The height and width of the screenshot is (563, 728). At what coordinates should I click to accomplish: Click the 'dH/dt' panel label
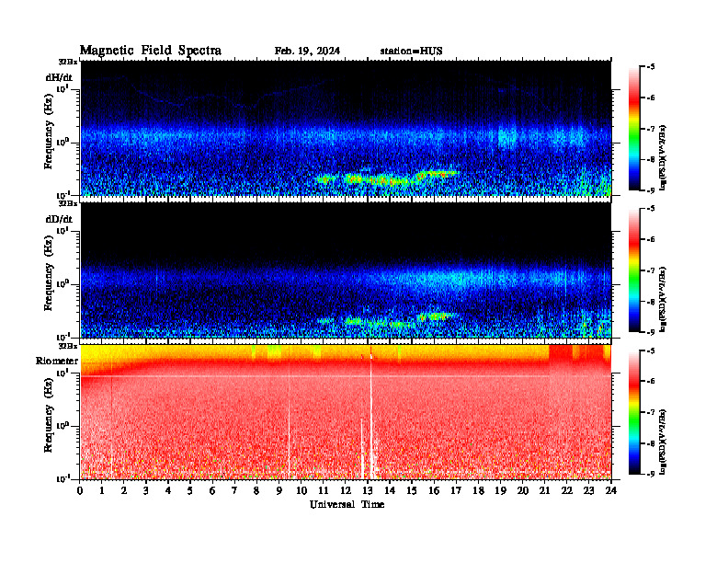pos(59,77)
